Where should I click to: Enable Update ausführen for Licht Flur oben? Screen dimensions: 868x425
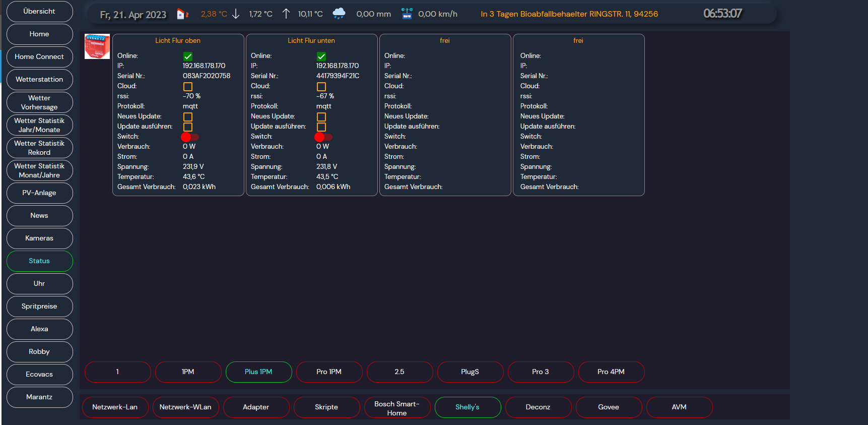tap(188, 127)
